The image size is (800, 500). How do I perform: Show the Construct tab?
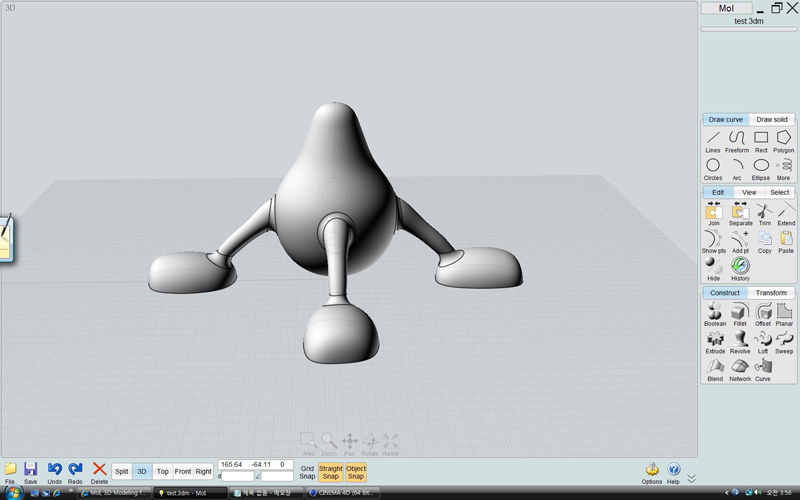[724, 293]
